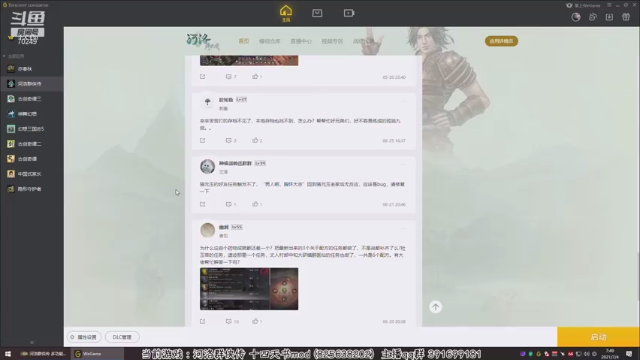Open more options on the 06-21 20:46 post

403,164
